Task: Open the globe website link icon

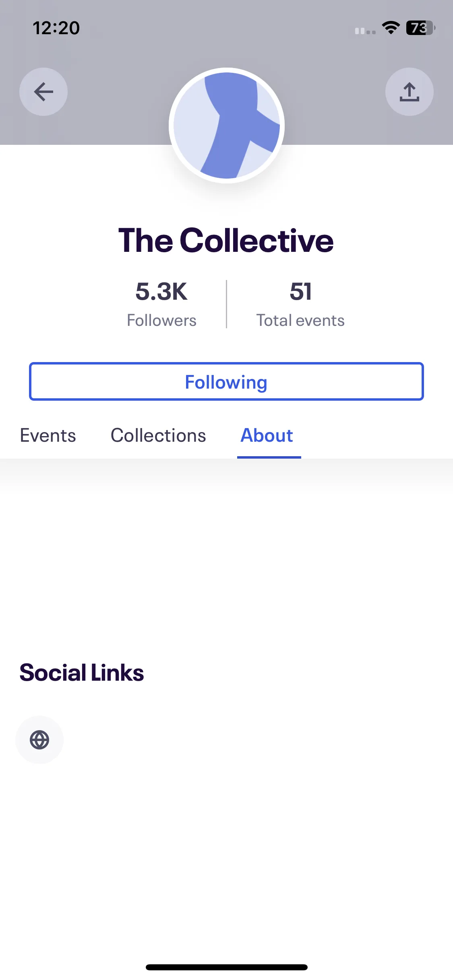Action: (x=39, y=740)
